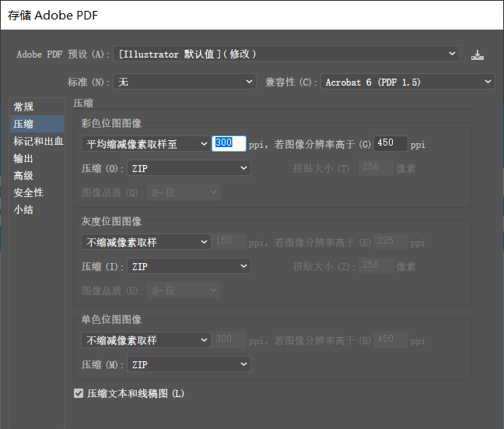Click the 存储 Adobe PDF title
The height and width of the screenshot is (429, 504).
pyautogui.click(x=53, y=15)
